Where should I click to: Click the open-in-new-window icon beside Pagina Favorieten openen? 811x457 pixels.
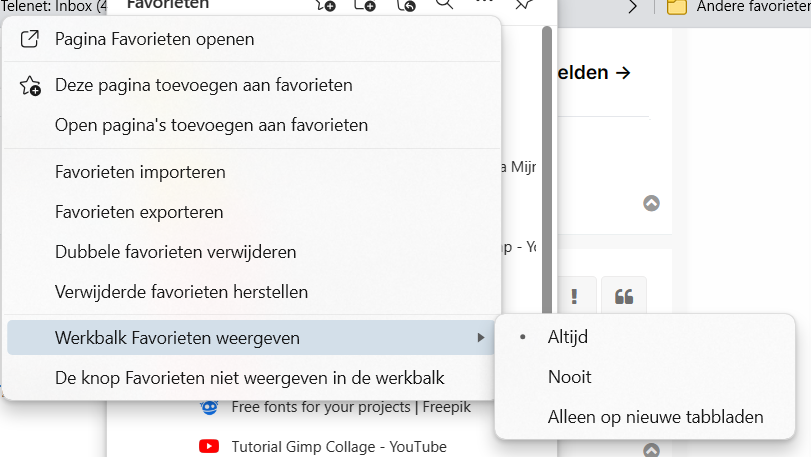[29, 39]
